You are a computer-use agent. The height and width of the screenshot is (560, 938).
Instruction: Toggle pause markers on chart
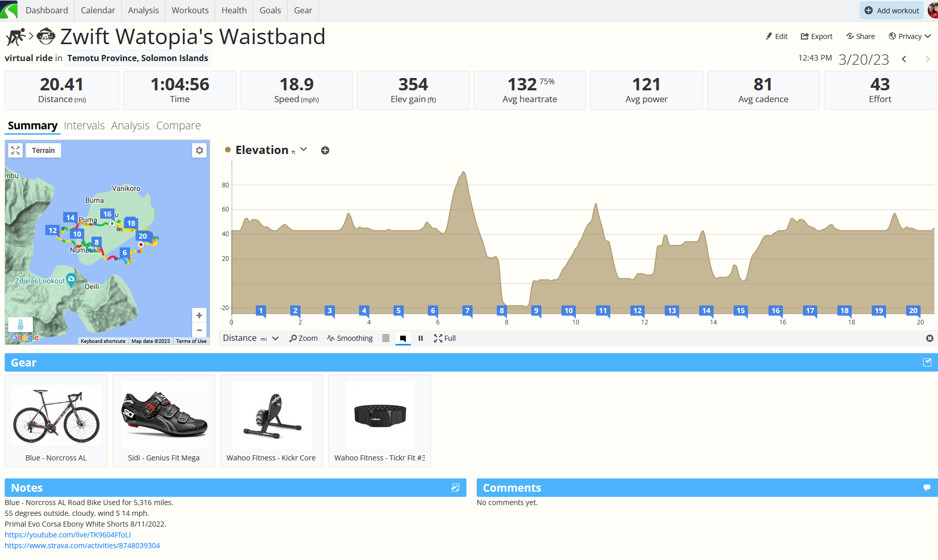click(x=421, y=338)
